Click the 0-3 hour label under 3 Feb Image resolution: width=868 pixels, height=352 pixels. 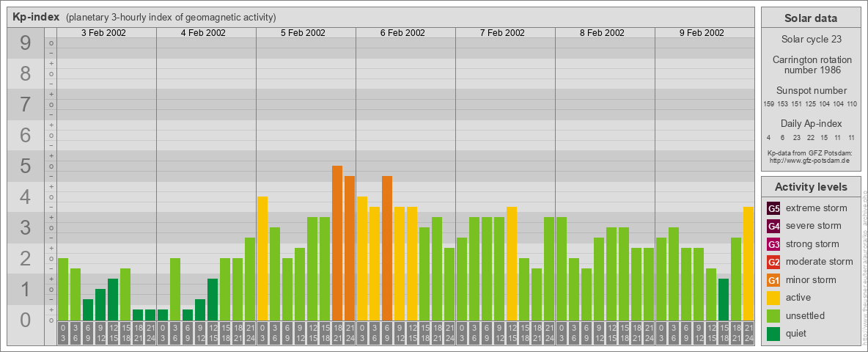pyautogui.click(x=63, y=334)
